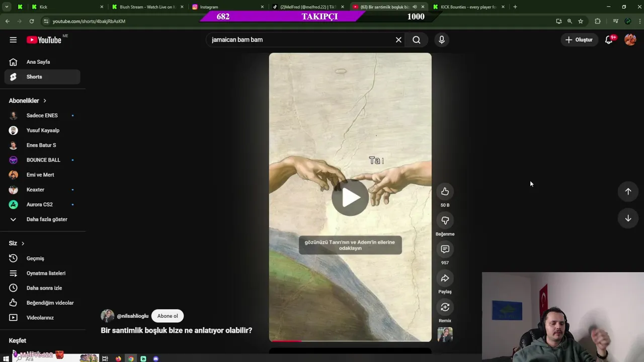Remix this short
Viewport: 644px width, 362px height.
pyautogui.click(x=445, y=307)
